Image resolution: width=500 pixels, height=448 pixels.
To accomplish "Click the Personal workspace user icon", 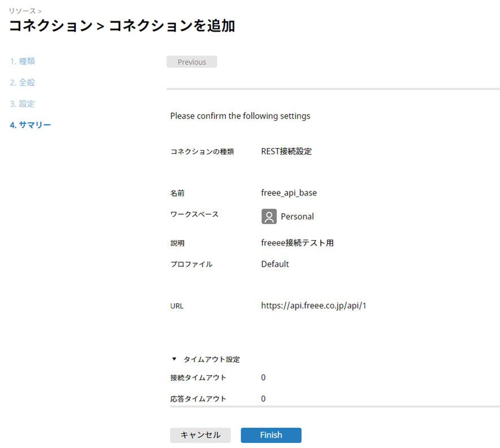I will (x=269, y=216).
